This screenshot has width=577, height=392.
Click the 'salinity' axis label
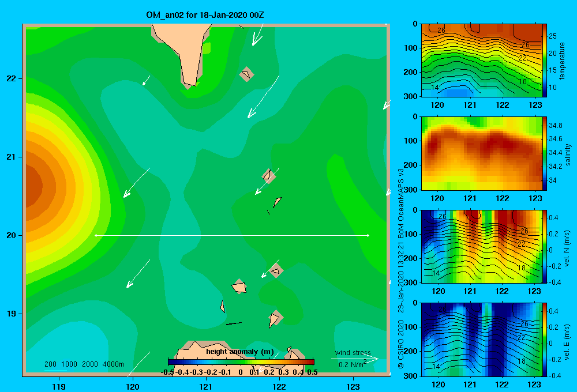click(568, 154)
